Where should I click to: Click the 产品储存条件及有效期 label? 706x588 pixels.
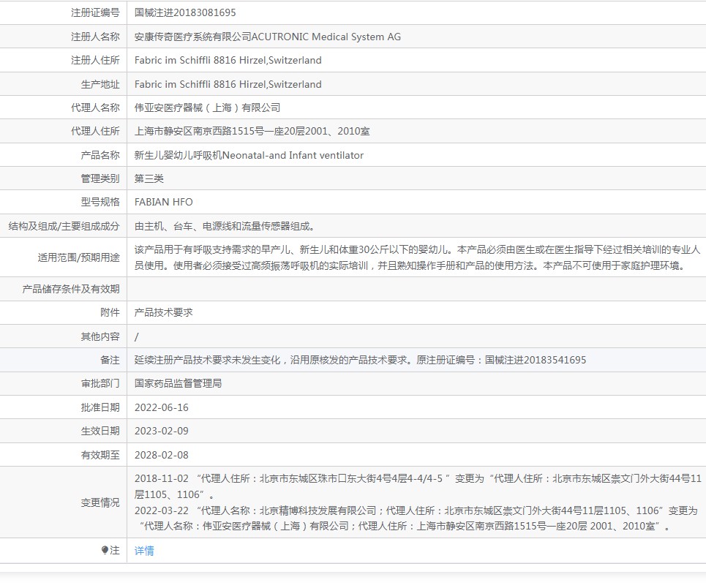point(71,289)
